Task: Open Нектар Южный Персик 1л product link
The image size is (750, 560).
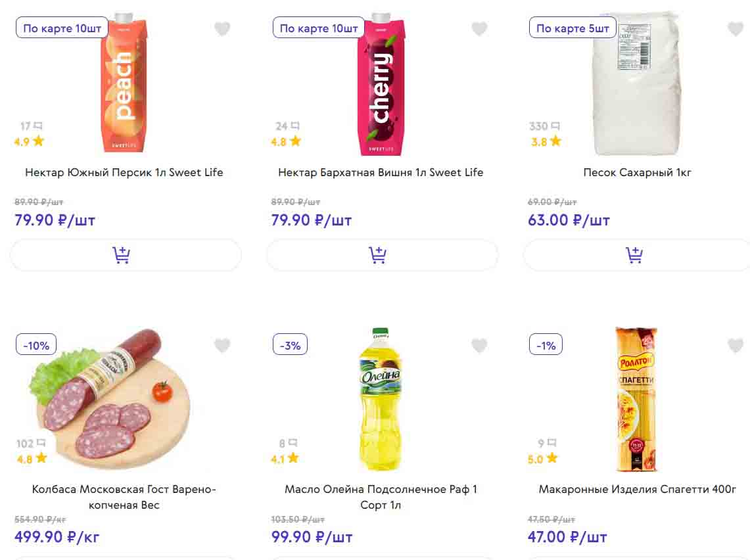Action: click(124, 173)
